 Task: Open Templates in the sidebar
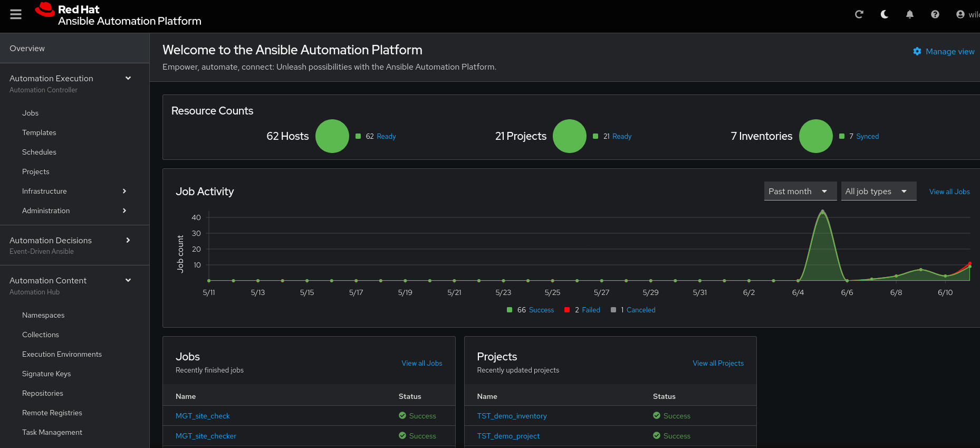pos(39,132)
